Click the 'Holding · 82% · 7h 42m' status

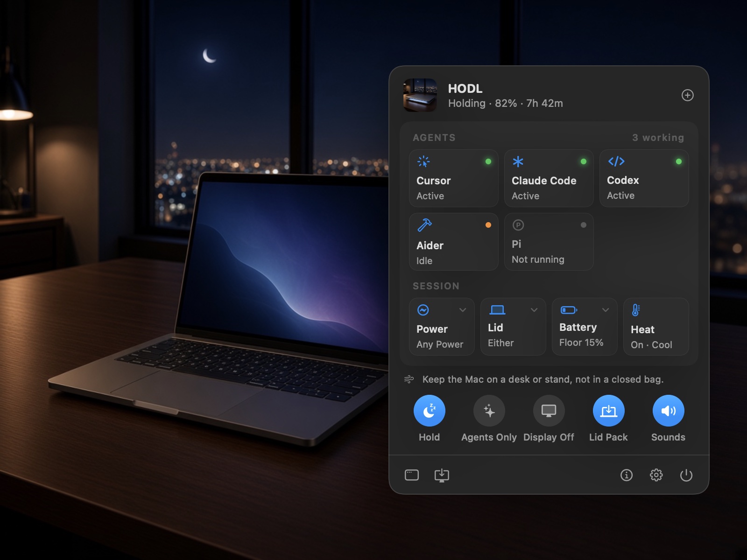[506, 104]
